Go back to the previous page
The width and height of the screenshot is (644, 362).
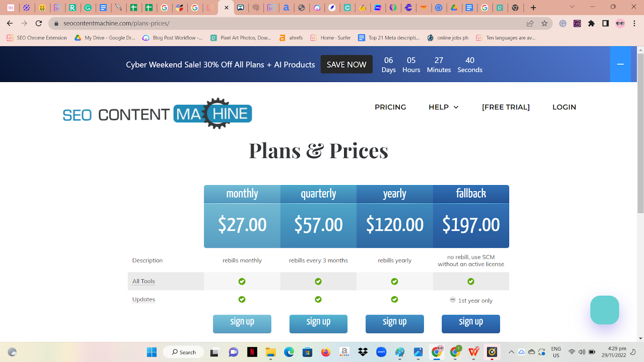pos(10,23)
